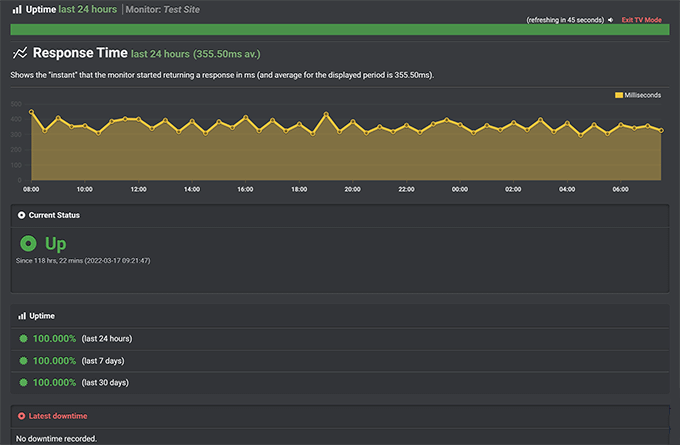Click Exit TV Mode link

point(641,20)
